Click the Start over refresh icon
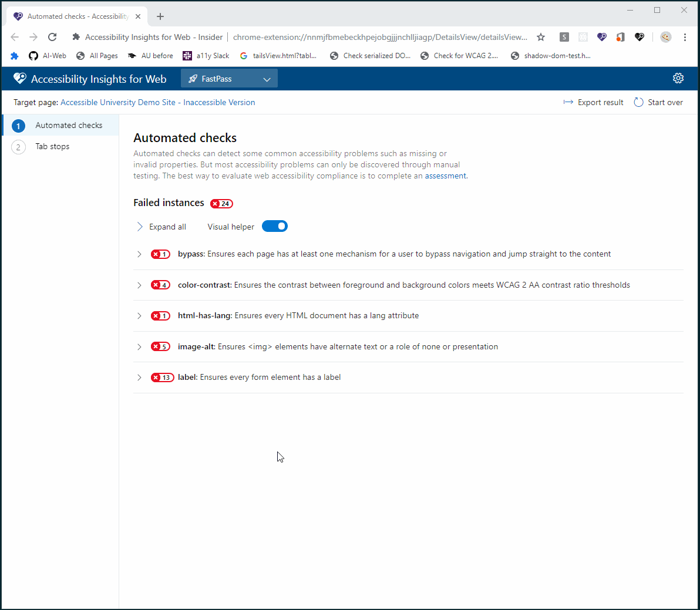The width and height of the screenshot is (700, 610). pyautogui.click(x=638, y=102)
